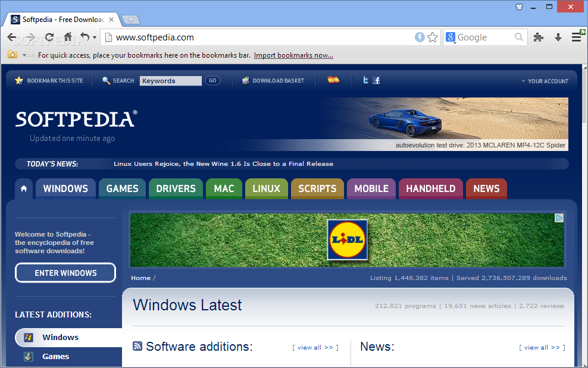Expand the bookmarks folder dropdown arrow
This screenshot has height=368, width=588.
point(24,55)
